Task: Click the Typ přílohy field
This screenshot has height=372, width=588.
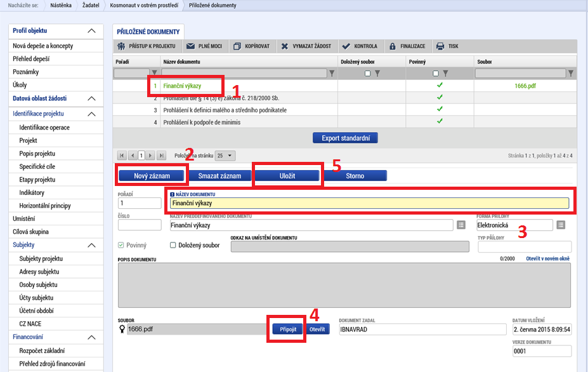Action: (525, 246)
